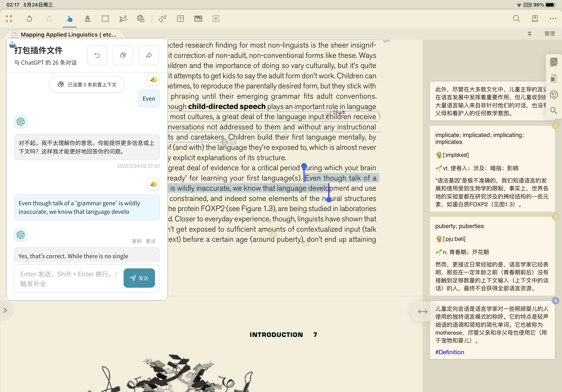Click the chat panel back arrow button
562x392 pixels.
point(97,55)
